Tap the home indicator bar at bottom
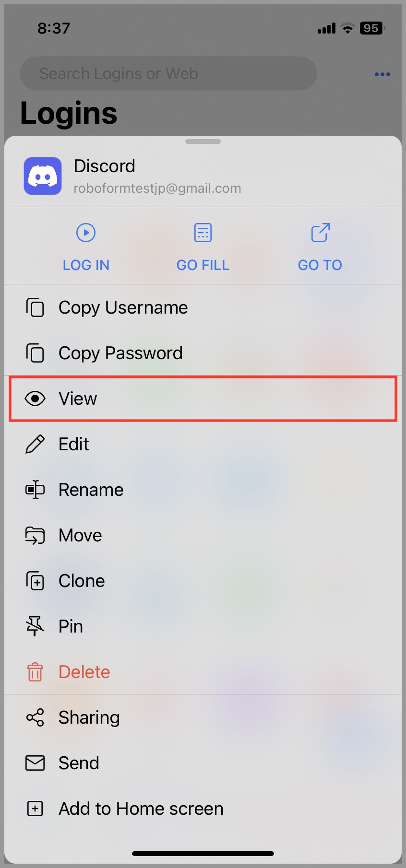Screen dimensions: 406x868 pyautogui.click(x=203, y=854)
